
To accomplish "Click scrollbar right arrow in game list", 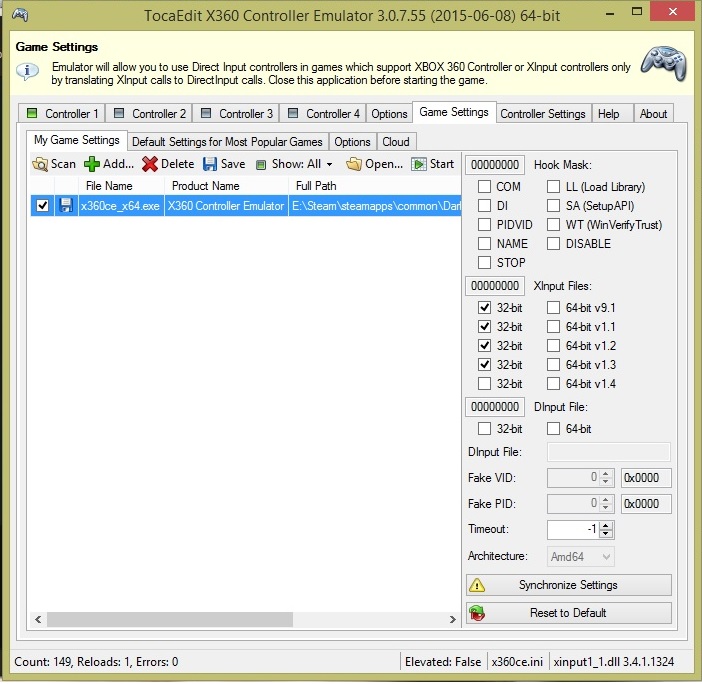I will click(453, 620).
